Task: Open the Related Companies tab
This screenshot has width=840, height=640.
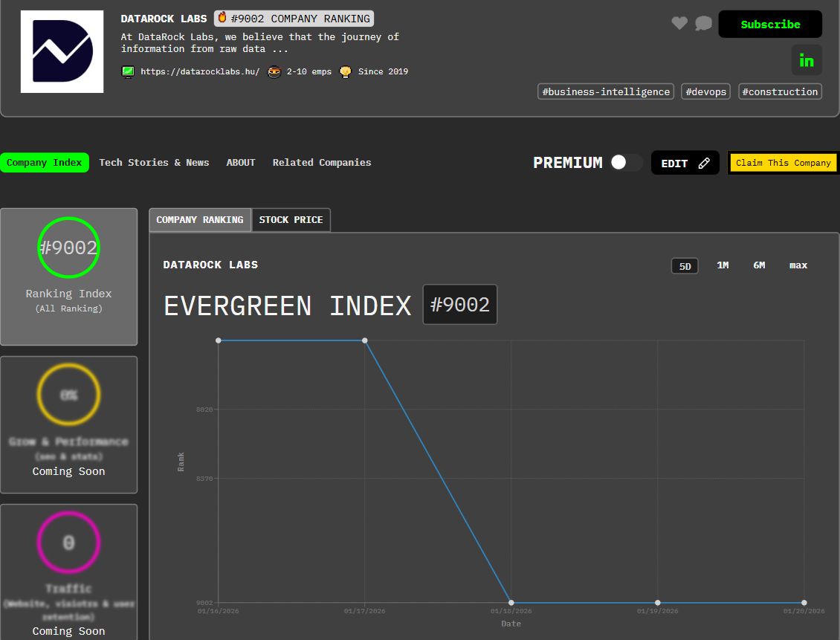Action: [x=321, y=163]
